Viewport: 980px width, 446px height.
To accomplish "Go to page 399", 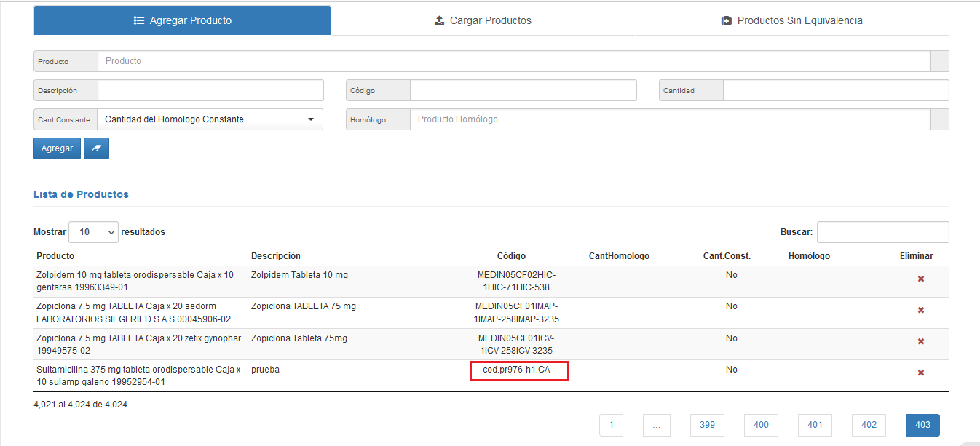I will (x=707, y=425).
